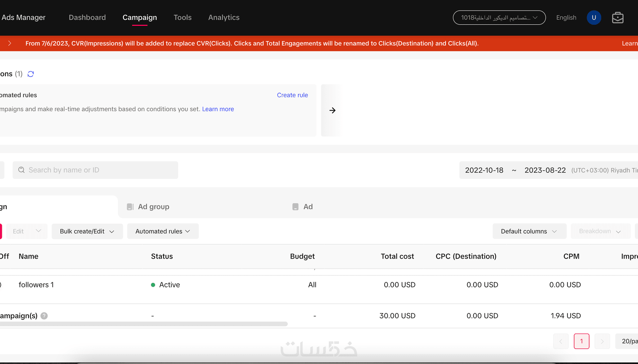Click the Create rule link
638x364 pixels.
(x=292, y=95)
